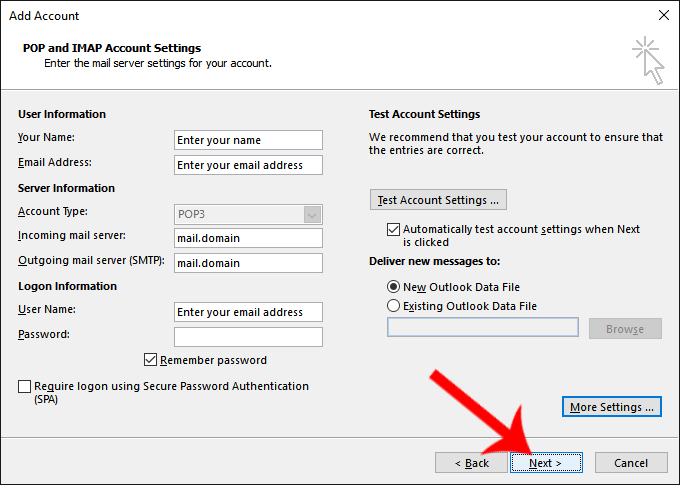Click the 'Test Account Settings' heading text
680x485 pixels.
(x=424, y=114)
